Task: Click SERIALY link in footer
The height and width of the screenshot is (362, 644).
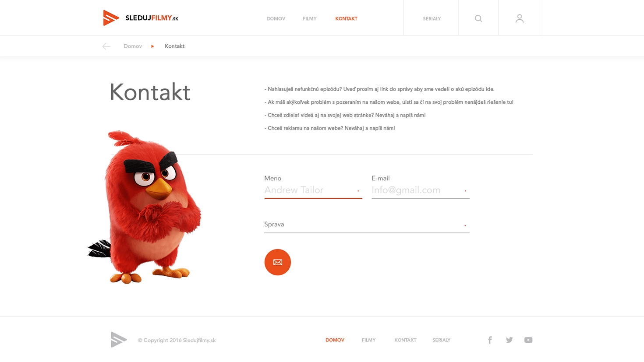Action: point(441,340)
